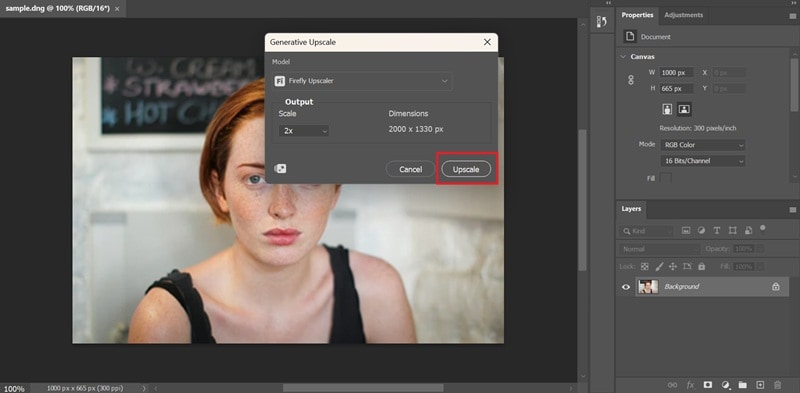Viewport: 800px width, 393px height.
Task: Click the horizontal canvas scrollbar
Action: (363, 388)
